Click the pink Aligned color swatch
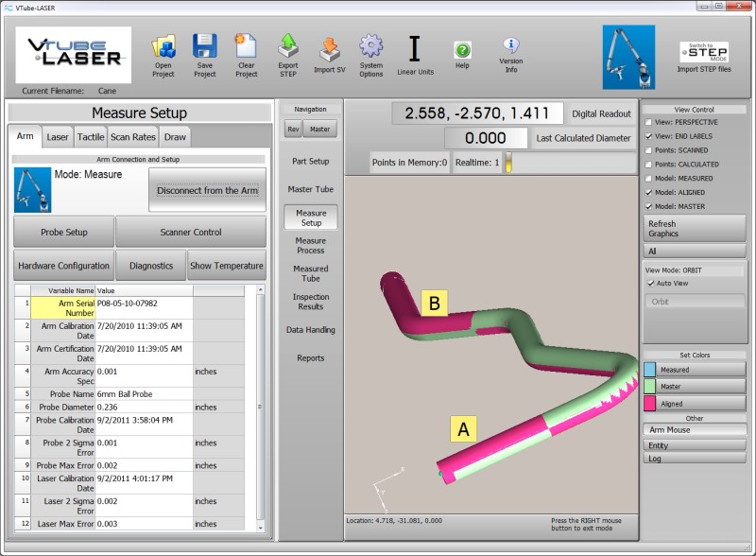The image size is (756, 556). point(651,404)
